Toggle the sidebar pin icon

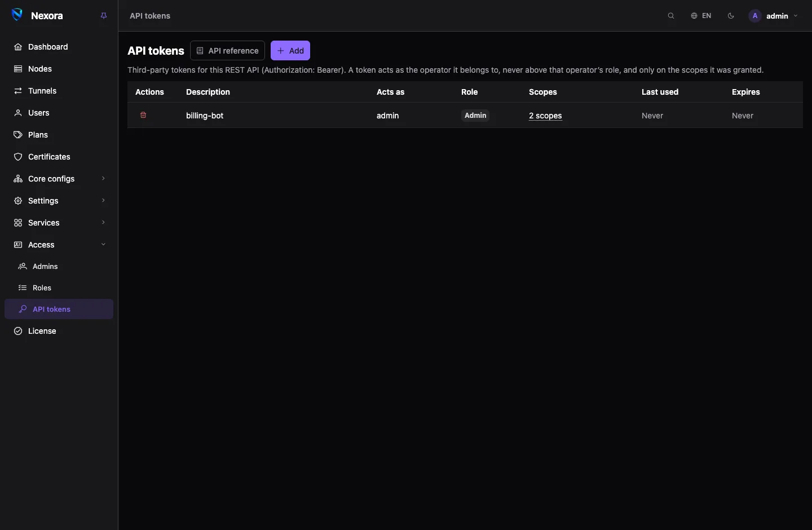point(104,16)
